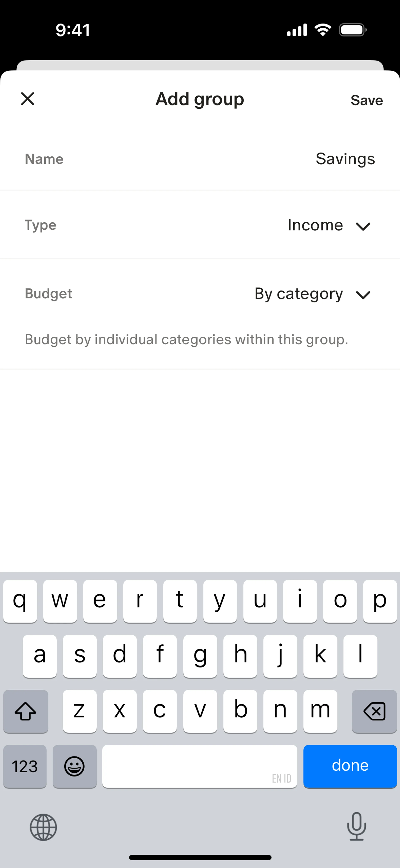Edit the Name field containing Savings

pyautogui.click(x=345, y=159)
